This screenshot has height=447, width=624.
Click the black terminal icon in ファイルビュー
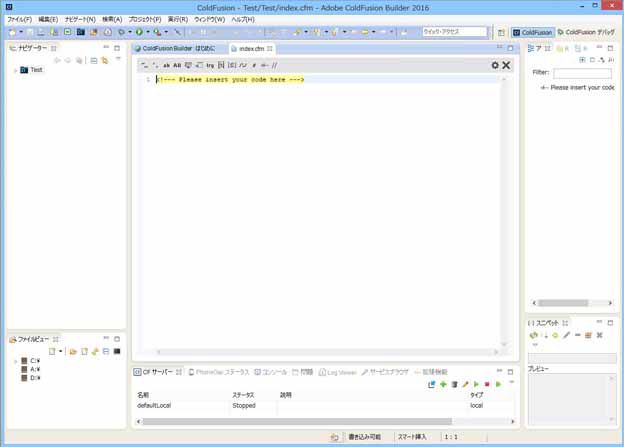coord(117,351)
